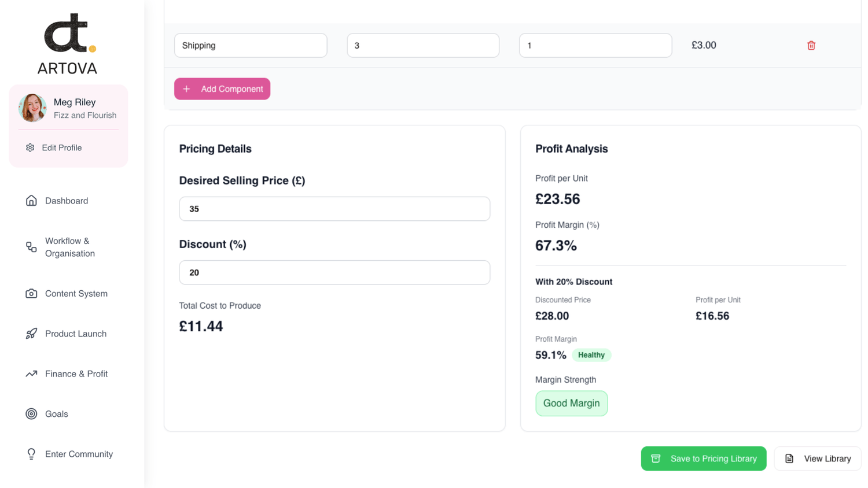Image resolution: width=868 pixels, height=488 pixels.
Task: Open Workflow & Organisation menu item
Action: 69,247
